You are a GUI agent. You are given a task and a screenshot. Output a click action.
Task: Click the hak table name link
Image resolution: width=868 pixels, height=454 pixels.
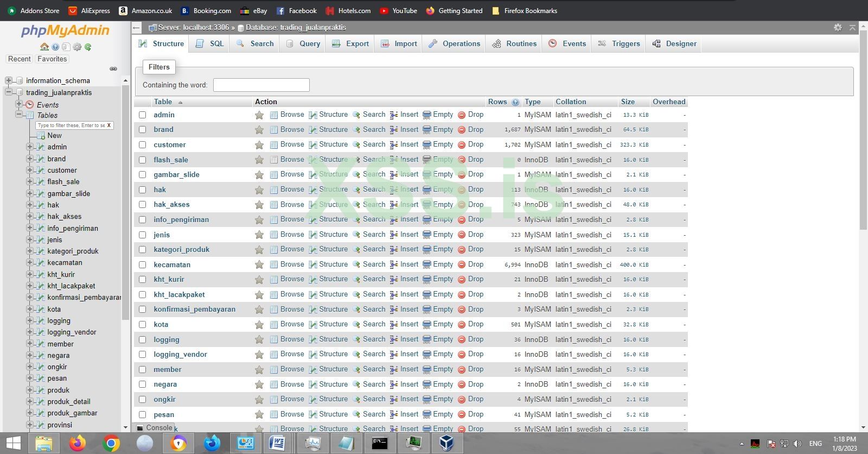[x=159, y=190]
